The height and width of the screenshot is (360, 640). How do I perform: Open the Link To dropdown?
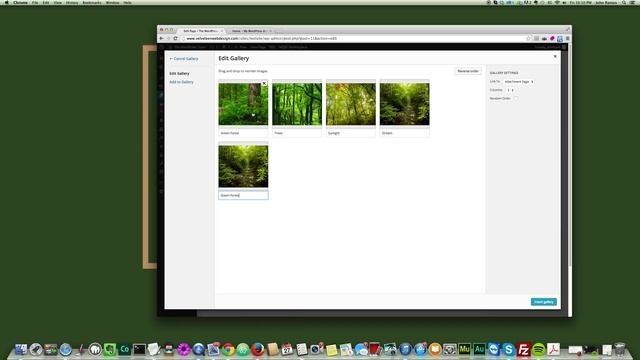pos(519,82)
